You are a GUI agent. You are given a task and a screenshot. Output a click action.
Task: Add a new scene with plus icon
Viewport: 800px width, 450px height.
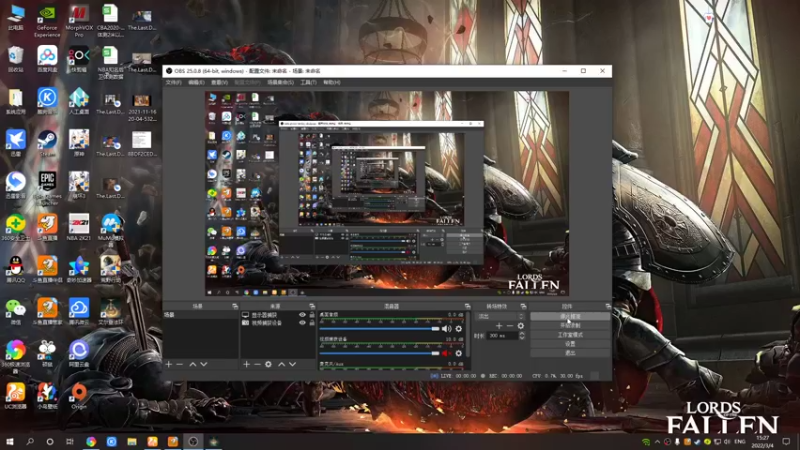[169, 364]
